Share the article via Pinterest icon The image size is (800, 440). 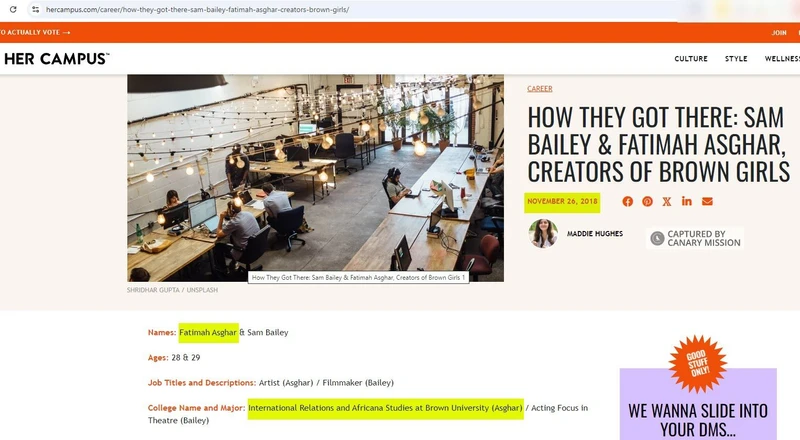648,202
